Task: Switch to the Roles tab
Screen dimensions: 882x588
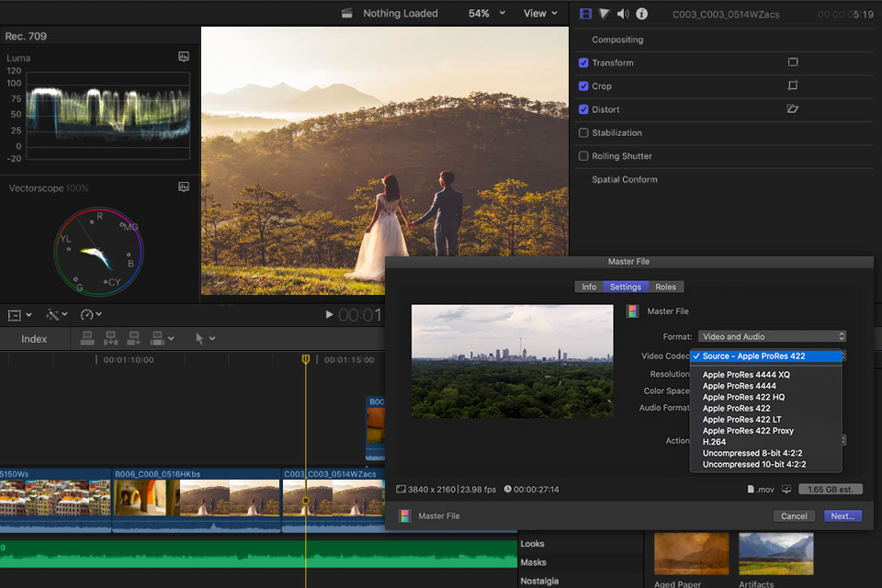Action: [x=665, y=287]
